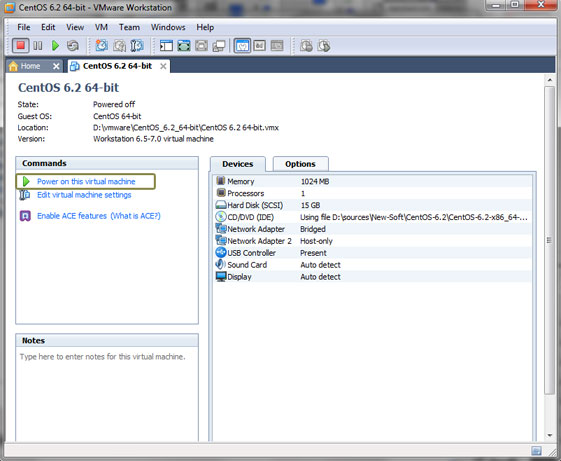Click the '15 GB' hard disk value

coord(310,205)
